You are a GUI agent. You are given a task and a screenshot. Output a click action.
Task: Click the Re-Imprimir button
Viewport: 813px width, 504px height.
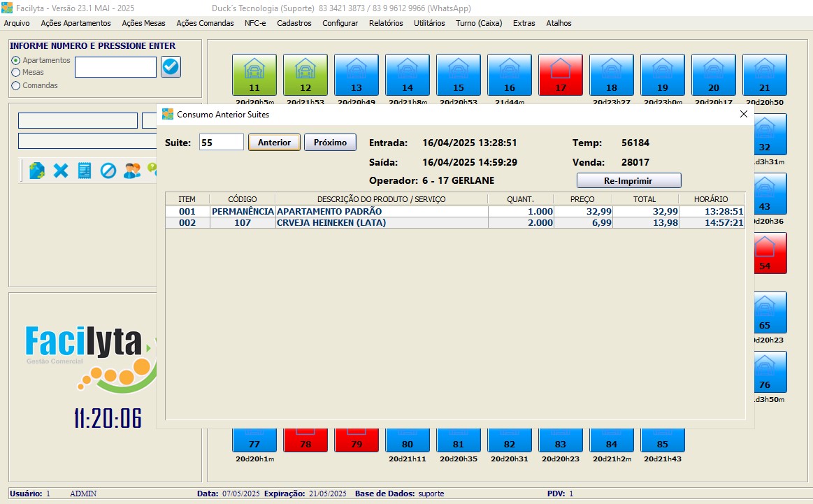[x=628, y=180]
